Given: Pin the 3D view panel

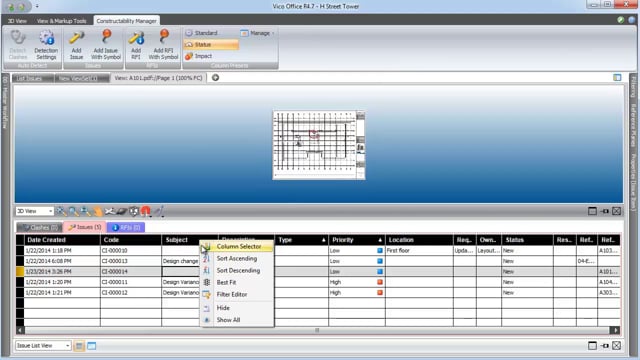Looking at the screenshot, I should coord(605,211).
